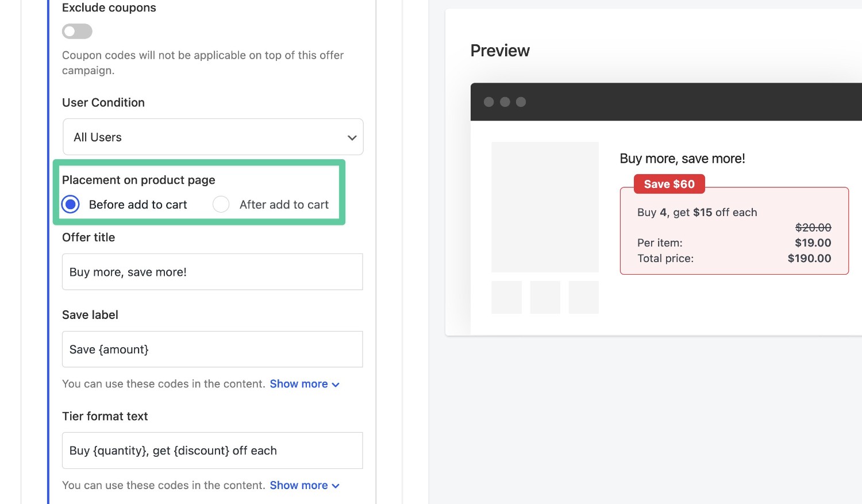This screenshot has height=504, width=862.
Task: Click the $190.00 total price value
Action: coord(809,259)
